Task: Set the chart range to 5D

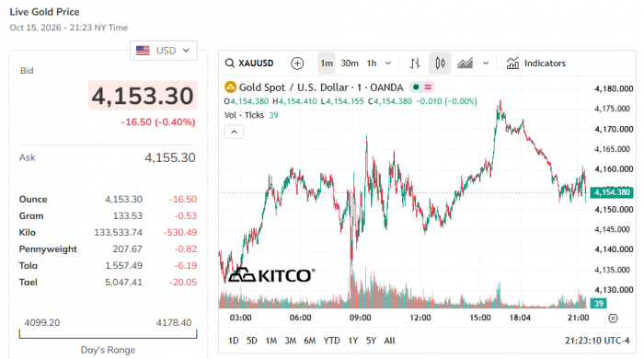Action: [x=252, y=341]
